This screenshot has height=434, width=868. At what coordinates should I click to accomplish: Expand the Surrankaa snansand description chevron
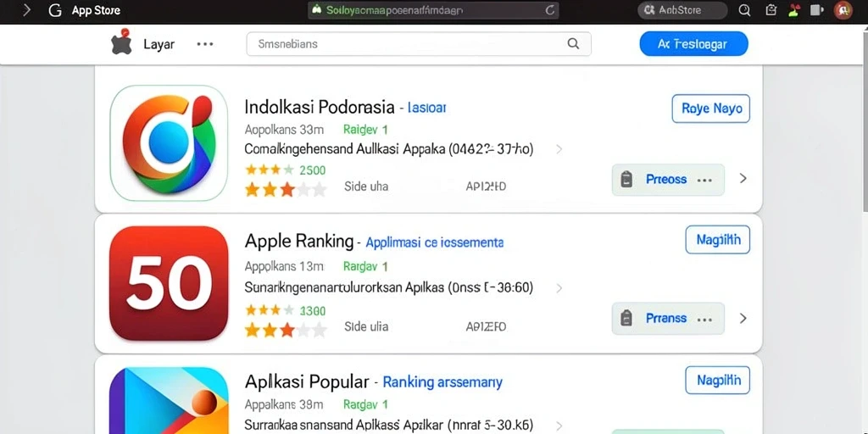tap(559, 426)
